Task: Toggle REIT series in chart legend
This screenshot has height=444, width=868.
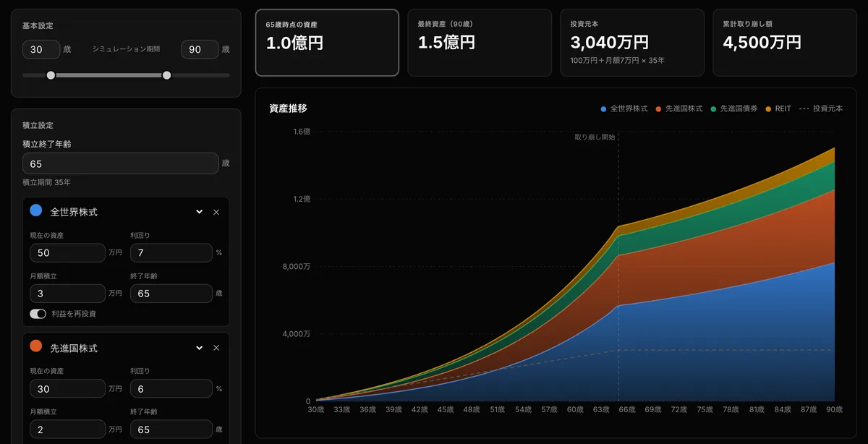Action: click(x=778, y=108)
